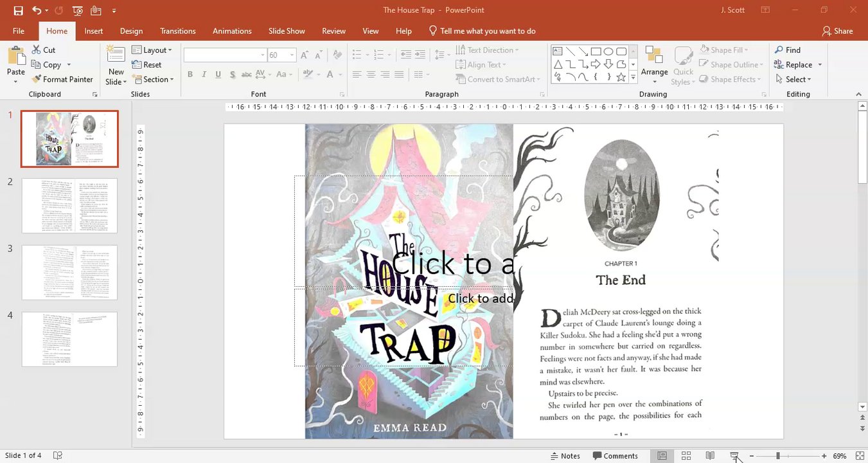
Task: Click the Reset slide button
Action: tap(146, 64)
